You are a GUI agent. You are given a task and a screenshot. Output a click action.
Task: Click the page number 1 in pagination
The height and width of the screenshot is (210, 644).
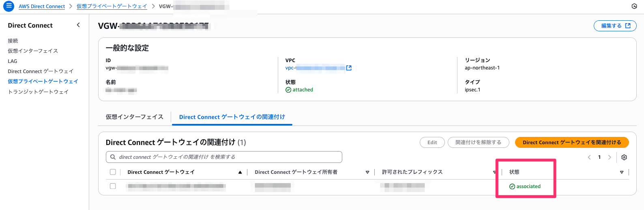click(x=599, y=157)
